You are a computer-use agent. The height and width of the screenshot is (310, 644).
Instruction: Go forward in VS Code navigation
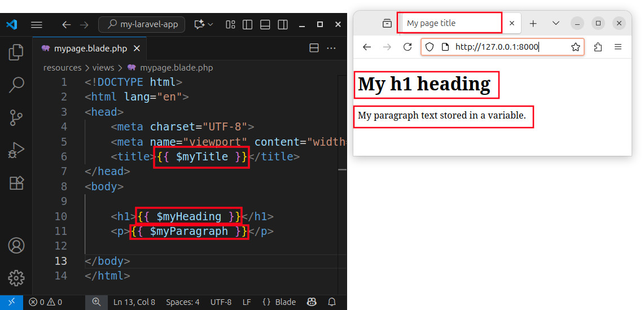pyautogui.click(x=84, y=25)
